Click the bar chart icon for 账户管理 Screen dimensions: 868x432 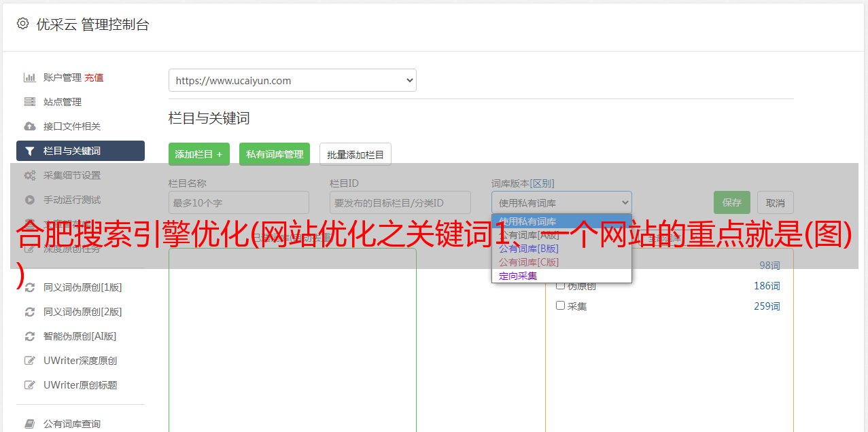[29, 77]
